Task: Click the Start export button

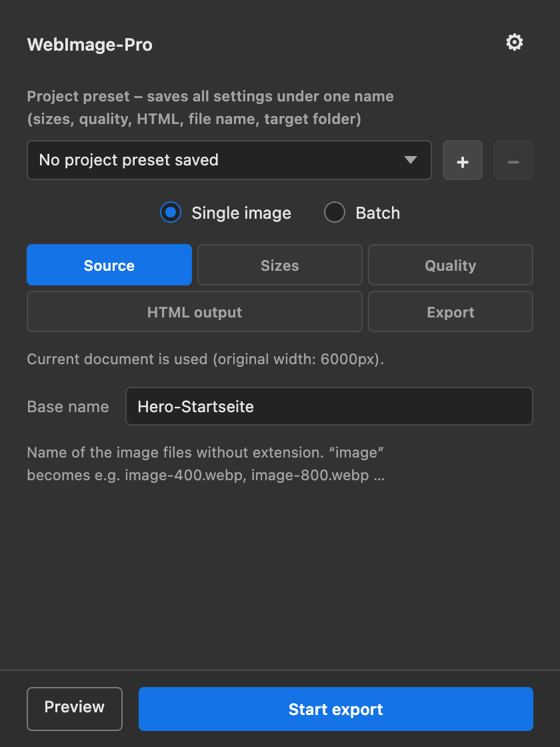Action: [336, 708]
